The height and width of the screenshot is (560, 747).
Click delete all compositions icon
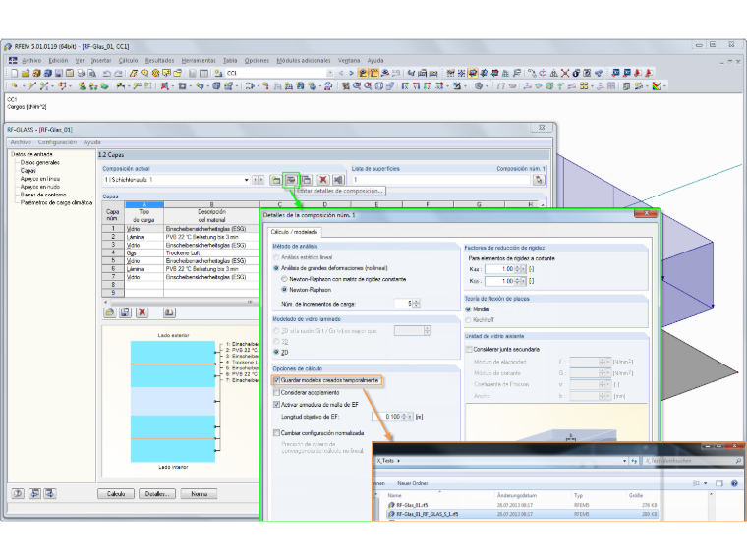[x=338, y=180]
